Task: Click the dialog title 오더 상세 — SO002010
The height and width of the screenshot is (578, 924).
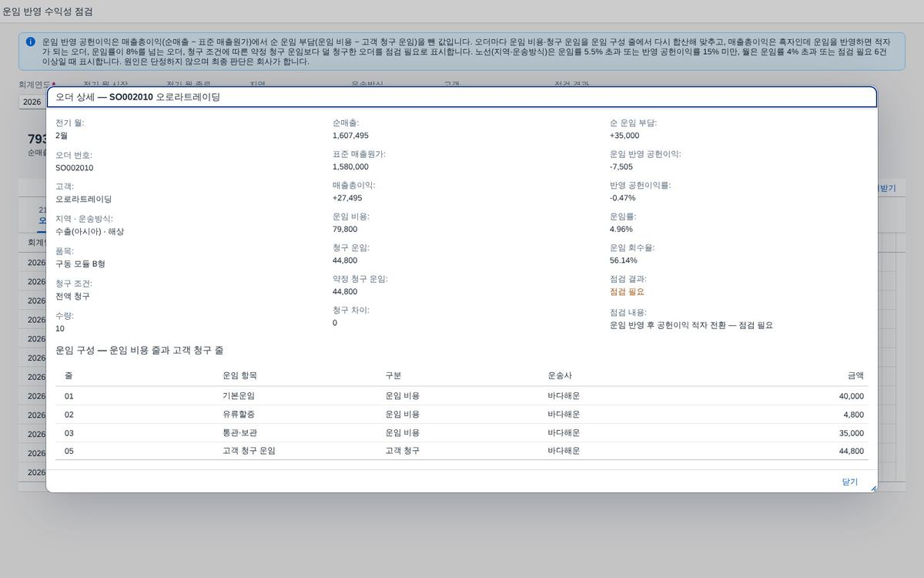Action: 138,97
